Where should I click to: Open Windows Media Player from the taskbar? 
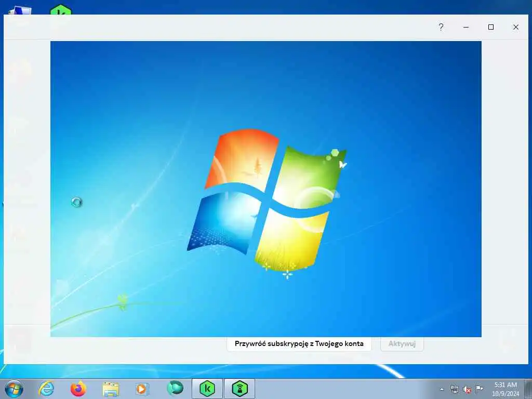point(142,389)
